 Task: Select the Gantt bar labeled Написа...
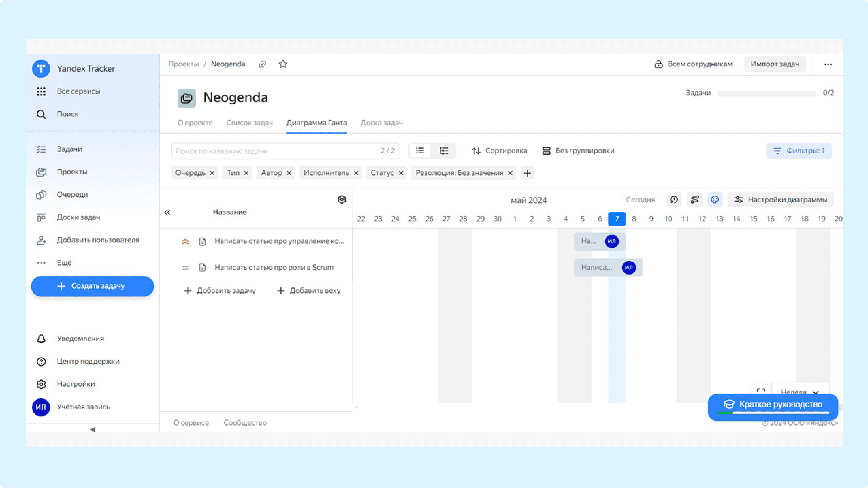point(608,268)
